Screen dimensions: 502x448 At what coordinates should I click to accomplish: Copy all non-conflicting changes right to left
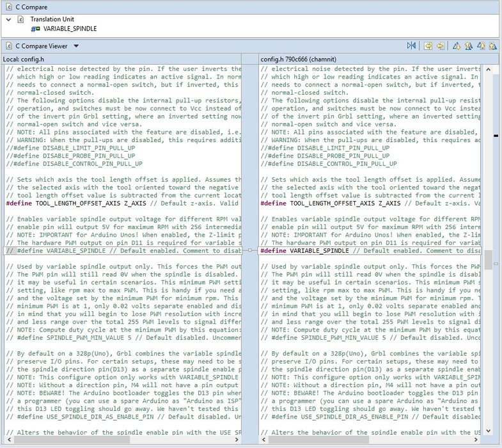[x=428, y=46]
